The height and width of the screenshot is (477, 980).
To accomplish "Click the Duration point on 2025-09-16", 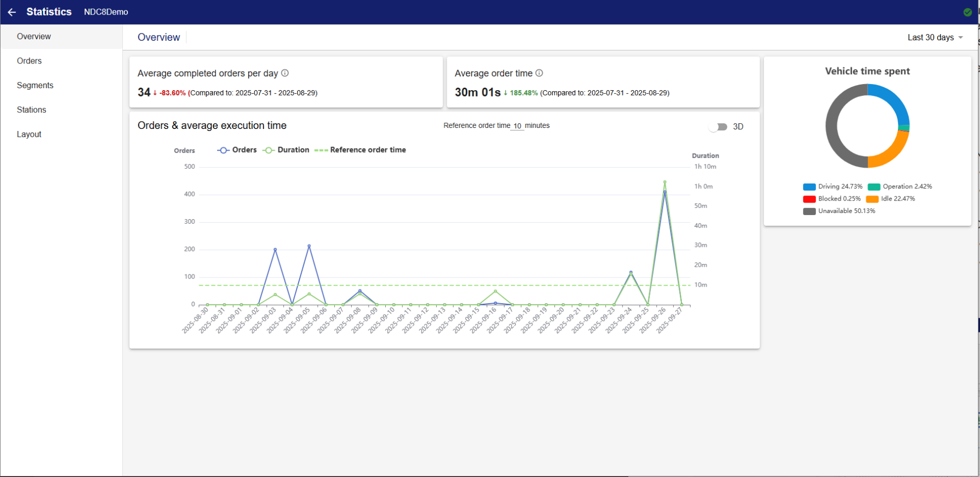I will coord(495,291).
